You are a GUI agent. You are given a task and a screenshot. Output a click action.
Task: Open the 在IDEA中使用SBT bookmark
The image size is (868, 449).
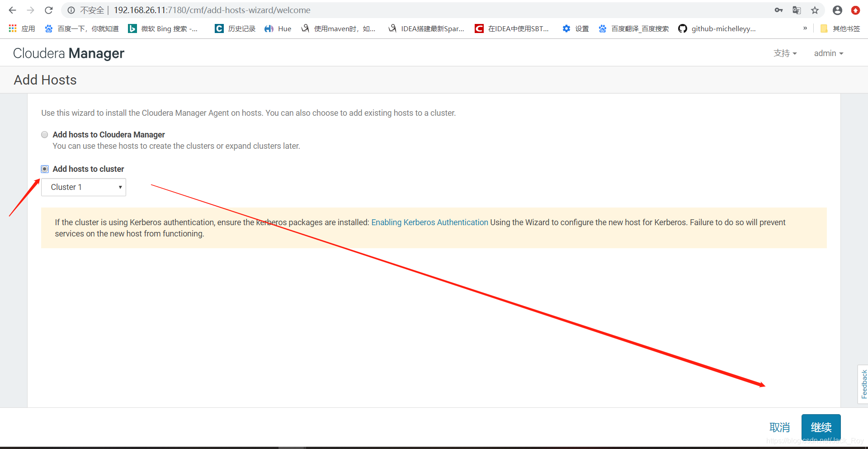point(512,28)
